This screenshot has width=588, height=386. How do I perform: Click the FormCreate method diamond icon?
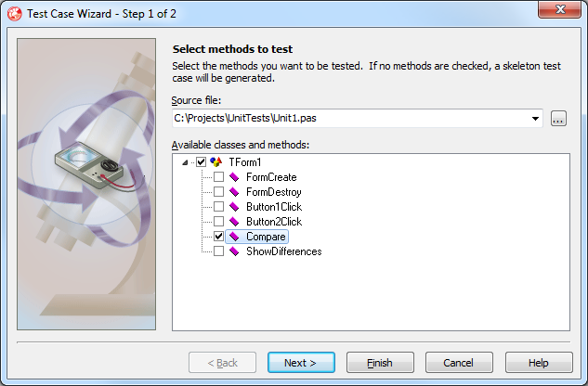click(x=234, y=177)
